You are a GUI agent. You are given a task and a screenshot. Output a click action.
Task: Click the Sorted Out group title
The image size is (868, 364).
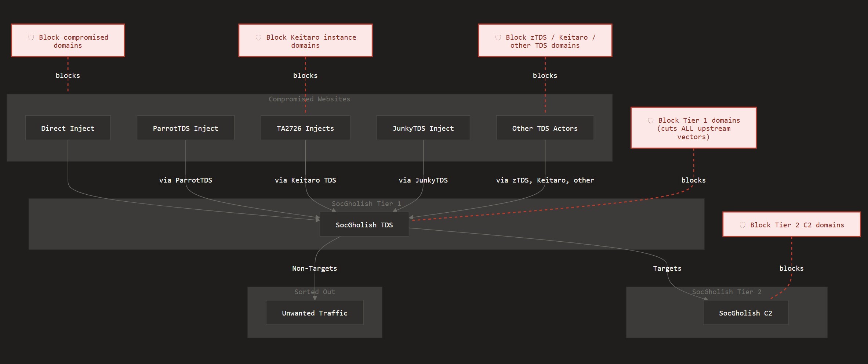pyautogui.click(x=315, y=292)
